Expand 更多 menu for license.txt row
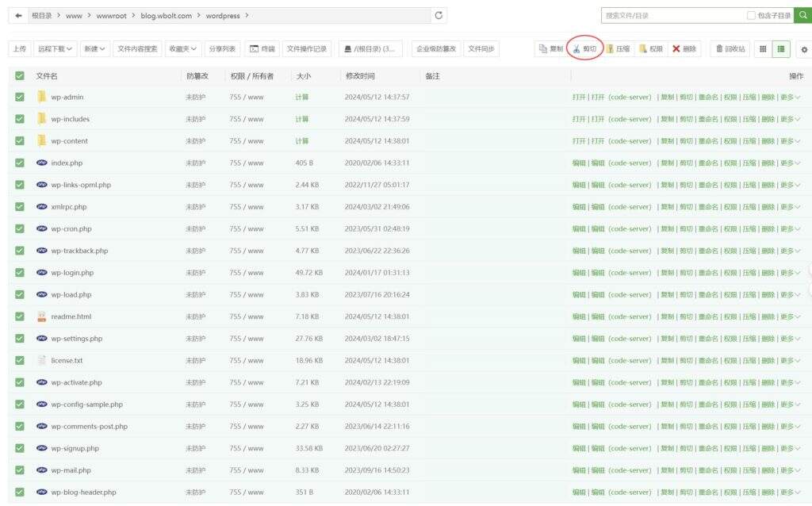 point(791,360)
